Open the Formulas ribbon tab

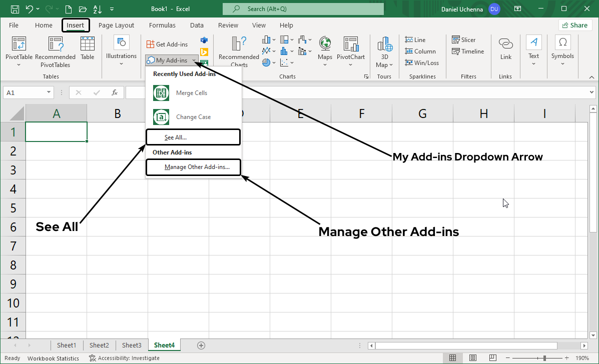point(162,25)
